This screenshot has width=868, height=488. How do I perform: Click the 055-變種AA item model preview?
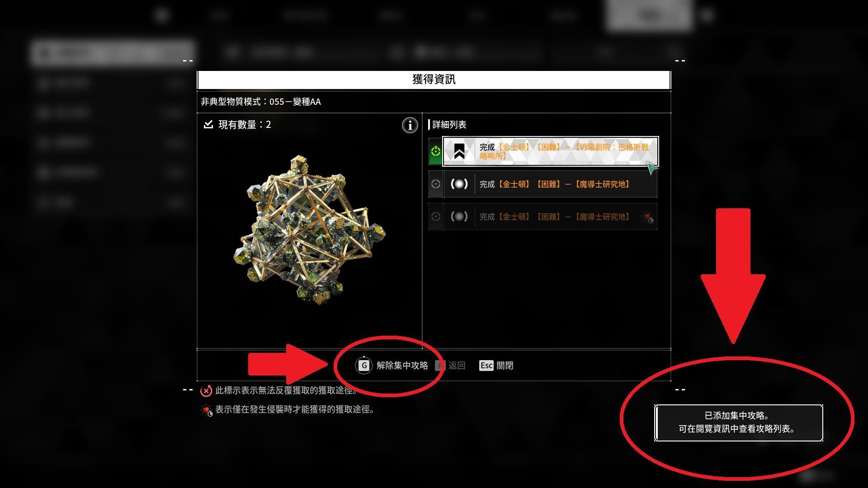click(310, 231)
